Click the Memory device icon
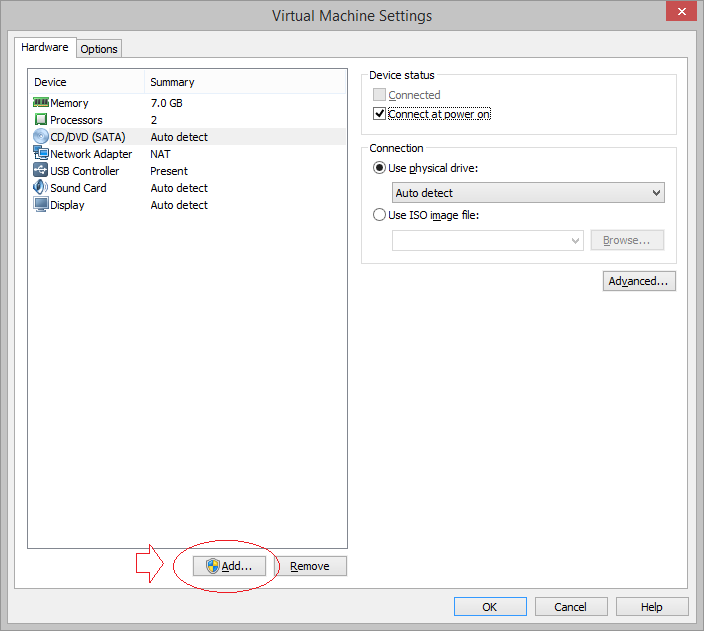Viewport: 704px width, 631px height. coord(40,102)
